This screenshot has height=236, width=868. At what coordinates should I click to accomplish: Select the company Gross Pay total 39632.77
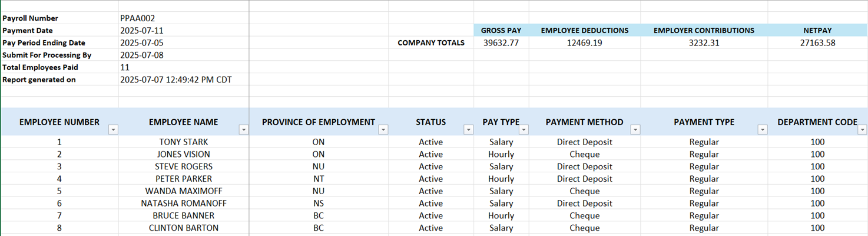click(501, 43)
